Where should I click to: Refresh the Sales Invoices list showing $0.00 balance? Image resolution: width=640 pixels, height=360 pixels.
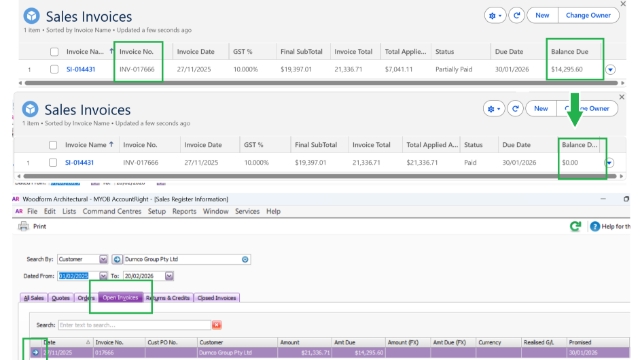516,109
